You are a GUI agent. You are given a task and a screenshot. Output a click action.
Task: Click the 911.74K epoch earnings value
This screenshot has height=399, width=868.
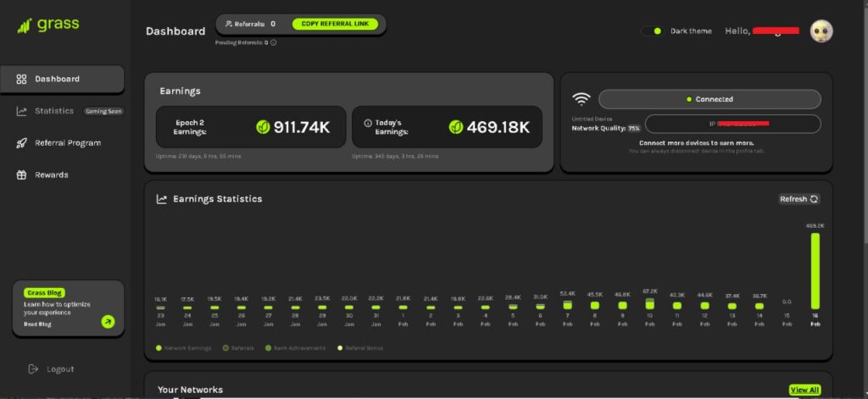pos(302,127)
